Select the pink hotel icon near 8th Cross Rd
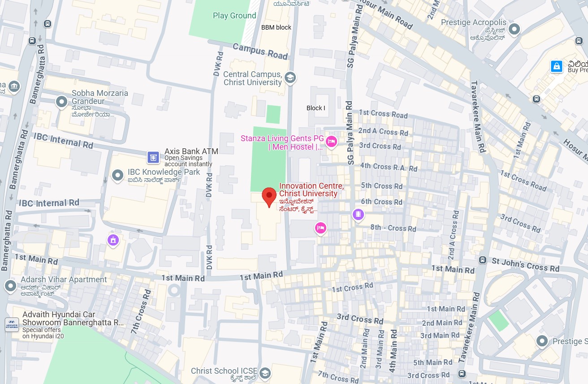588x384 pixels. (320, 228)
